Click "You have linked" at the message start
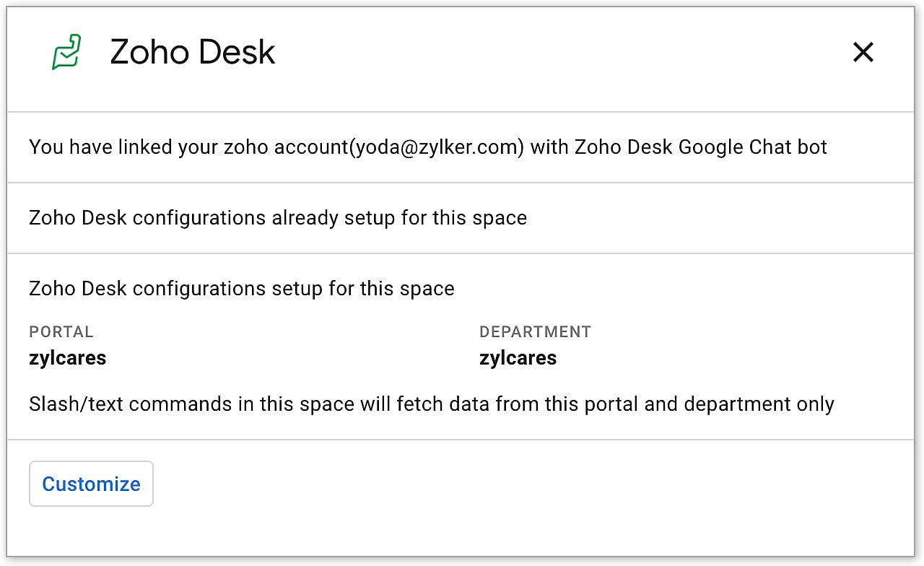Image resolution: width=924 pixels, height=566 pixels. [x=87, y=147]
